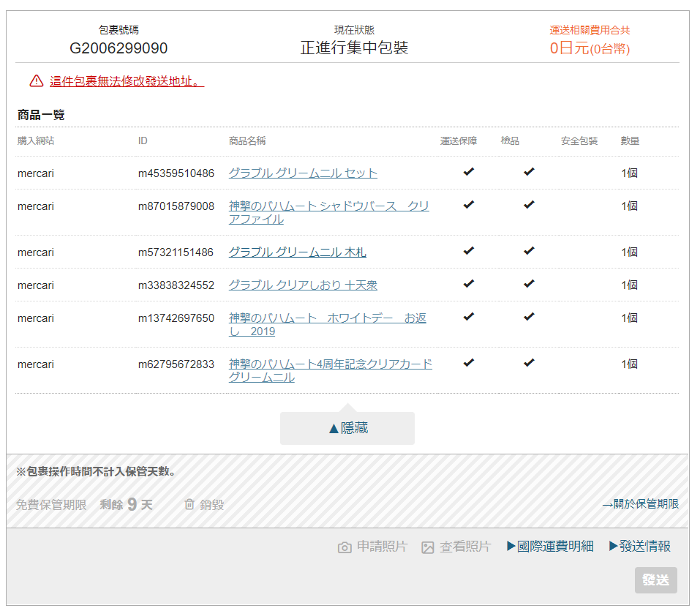700x611 pixels.
Task: Click the red warning triangle icon
Action: pos(36,81)
